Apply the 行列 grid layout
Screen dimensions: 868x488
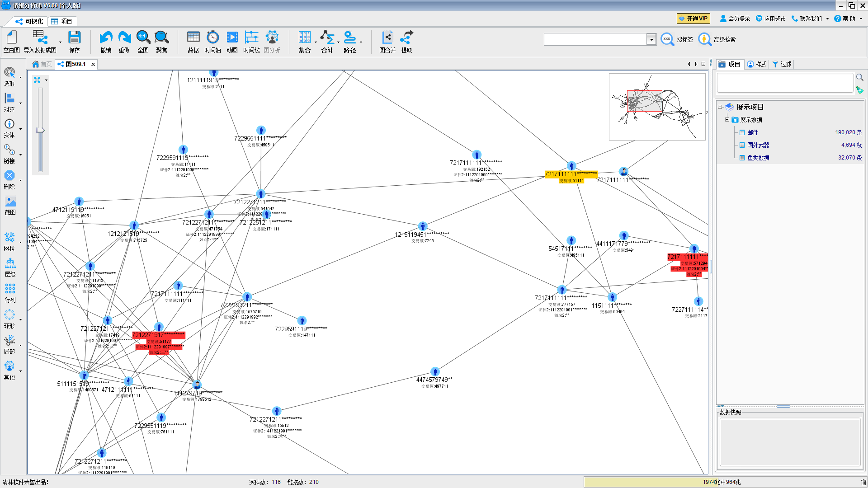tap(10, 293)
